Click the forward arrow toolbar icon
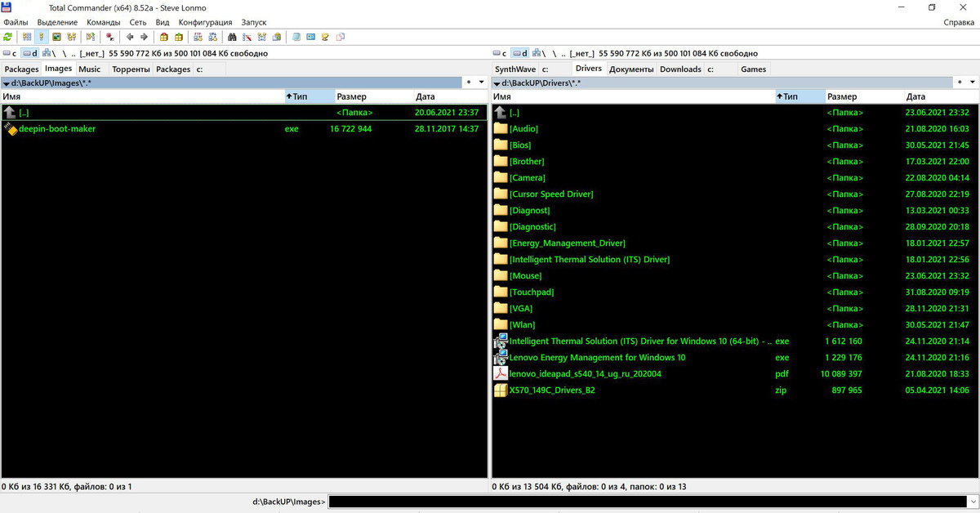This screenshot has width=980, height=513. point(144,37)
